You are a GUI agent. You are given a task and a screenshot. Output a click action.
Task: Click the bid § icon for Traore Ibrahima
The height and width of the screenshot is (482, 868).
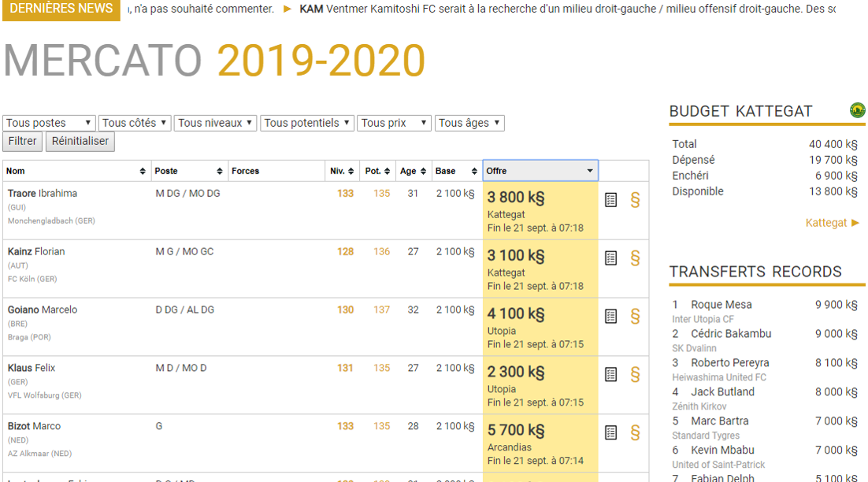pos(635,200)
